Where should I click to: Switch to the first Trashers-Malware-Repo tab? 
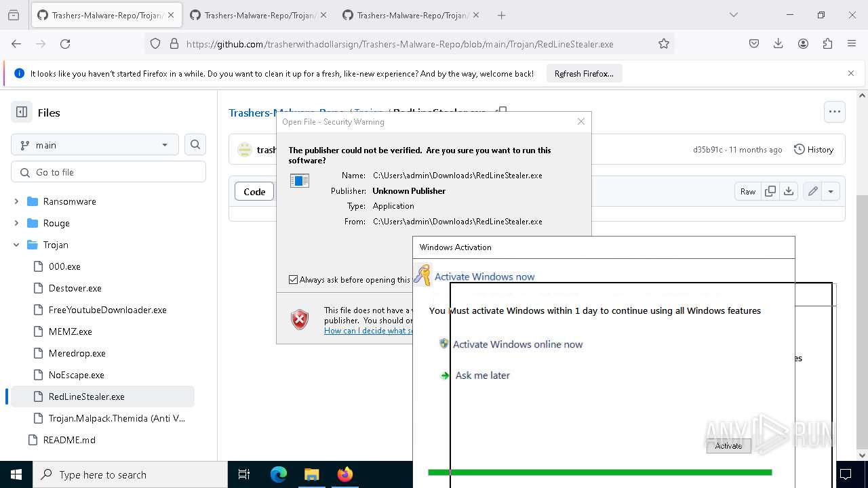click(x=105, y=15)
